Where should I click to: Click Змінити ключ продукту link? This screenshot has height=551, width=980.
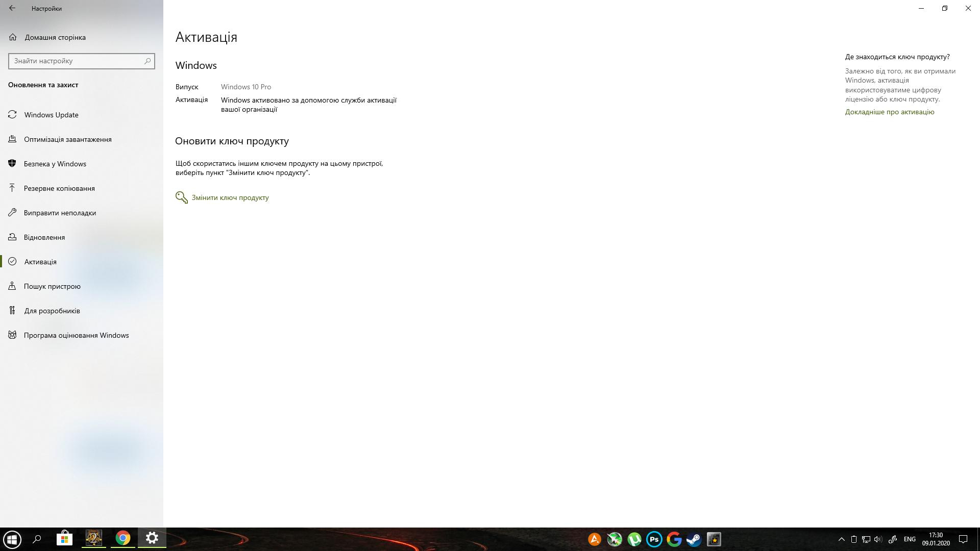pyautogui.click(x=230, y=197)
